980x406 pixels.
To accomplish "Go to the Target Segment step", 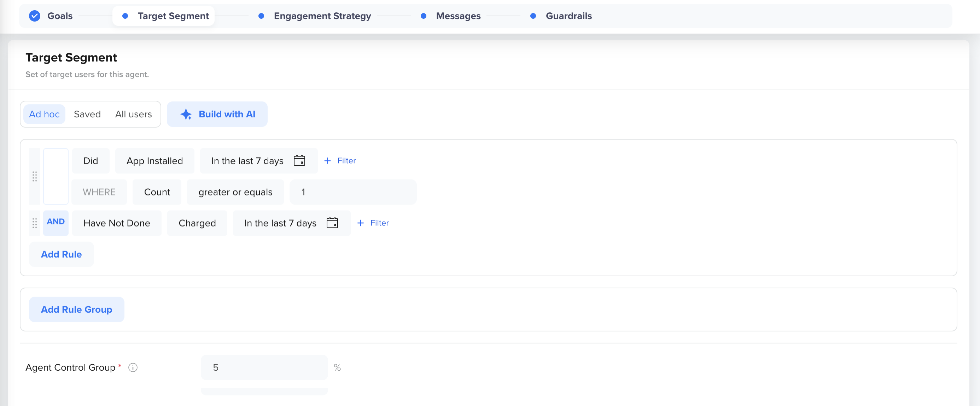I will [x=164, y=16].
